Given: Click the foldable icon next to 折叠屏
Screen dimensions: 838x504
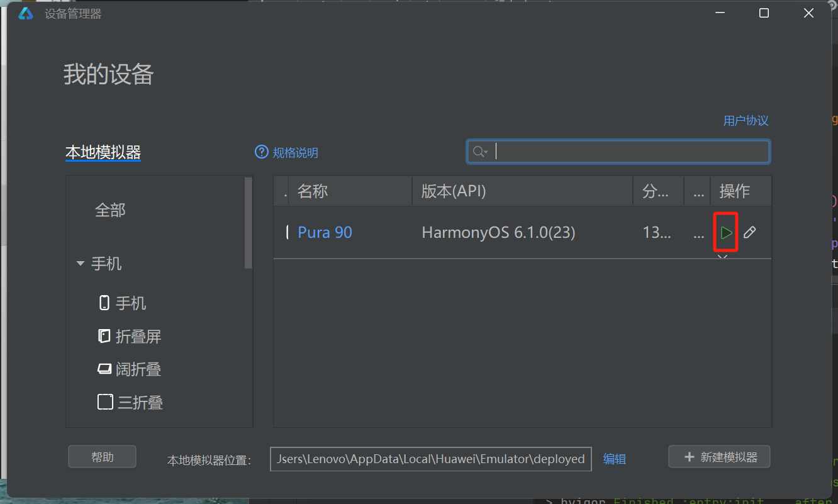Looking at the screenshot, I should [104, 336].
